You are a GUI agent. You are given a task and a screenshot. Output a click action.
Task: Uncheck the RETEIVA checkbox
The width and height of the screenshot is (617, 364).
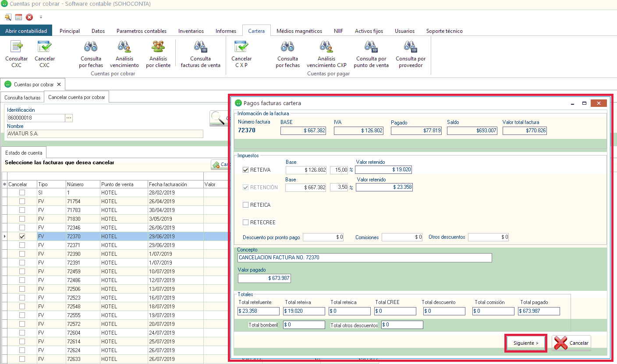point(246,170)
